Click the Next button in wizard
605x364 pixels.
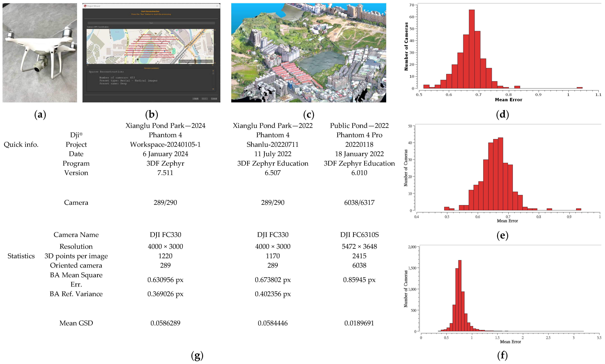(205, 99)
